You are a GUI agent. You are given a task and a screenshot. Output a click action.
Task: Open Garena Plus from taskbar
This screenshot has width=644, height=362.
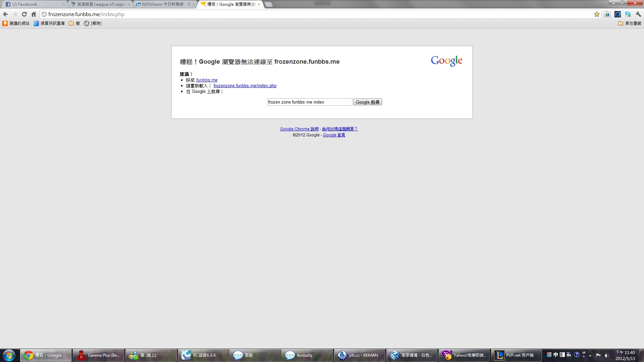[x=99, y=355]
